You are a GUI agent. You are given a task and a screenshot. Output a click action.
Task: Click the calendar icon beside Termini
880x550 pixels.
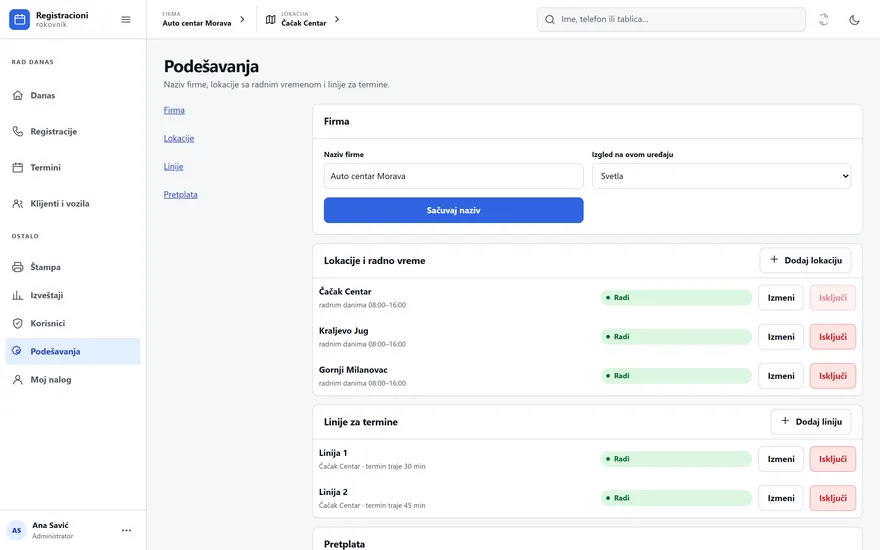(x=18, y=167)
